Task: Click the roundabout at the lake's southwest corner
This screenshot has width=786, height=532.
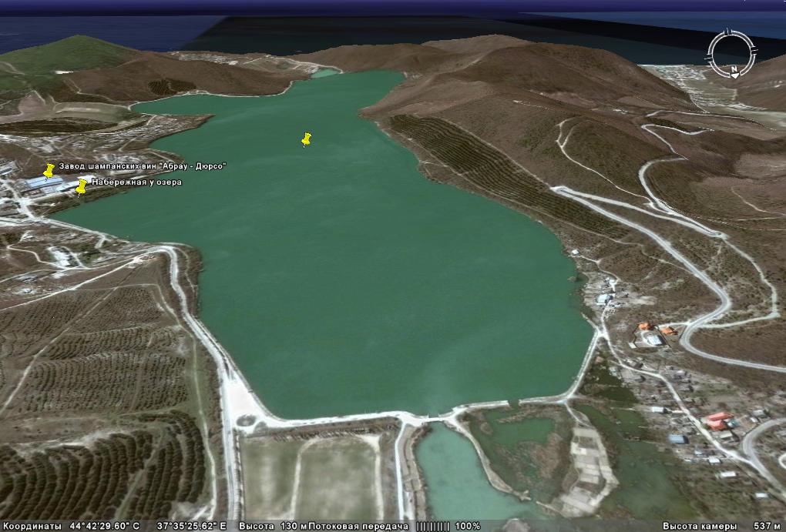Action: point(247,421)
